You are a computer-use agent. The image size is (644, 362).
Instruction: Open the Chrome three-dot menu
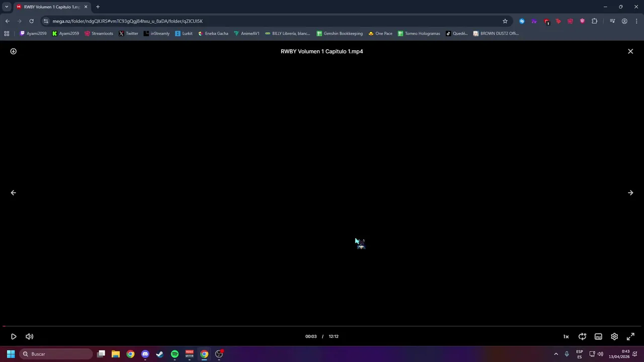coord(637,21)
